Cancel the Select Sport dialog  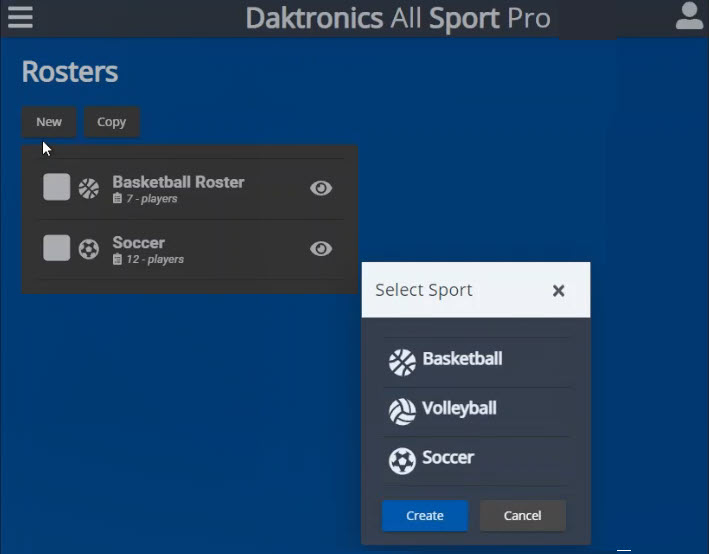click(522, 516)
